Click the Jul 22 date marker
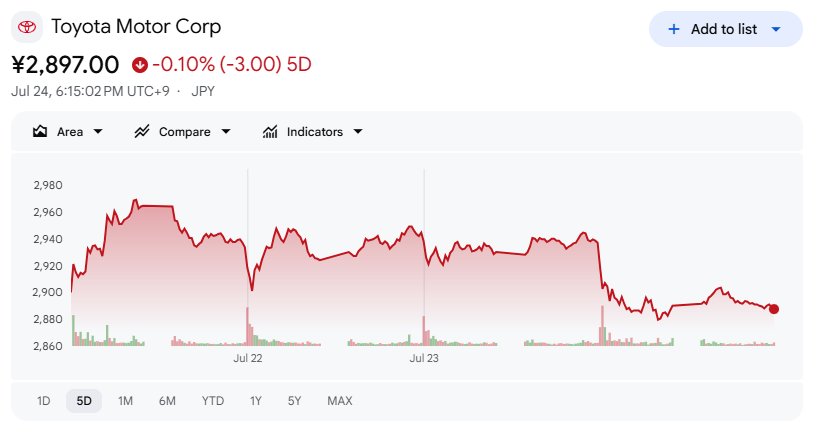 click(248, 358)
